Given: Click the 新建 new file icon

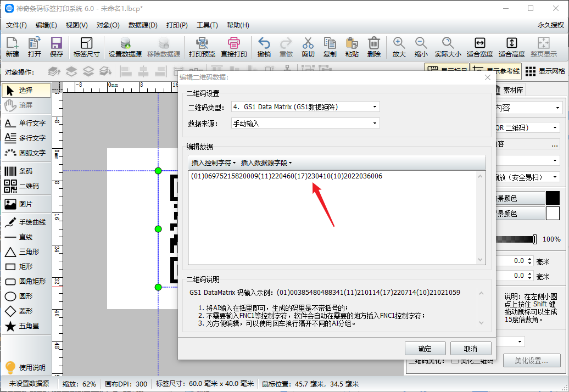Looking at the screenshot, I should (12, 47).
